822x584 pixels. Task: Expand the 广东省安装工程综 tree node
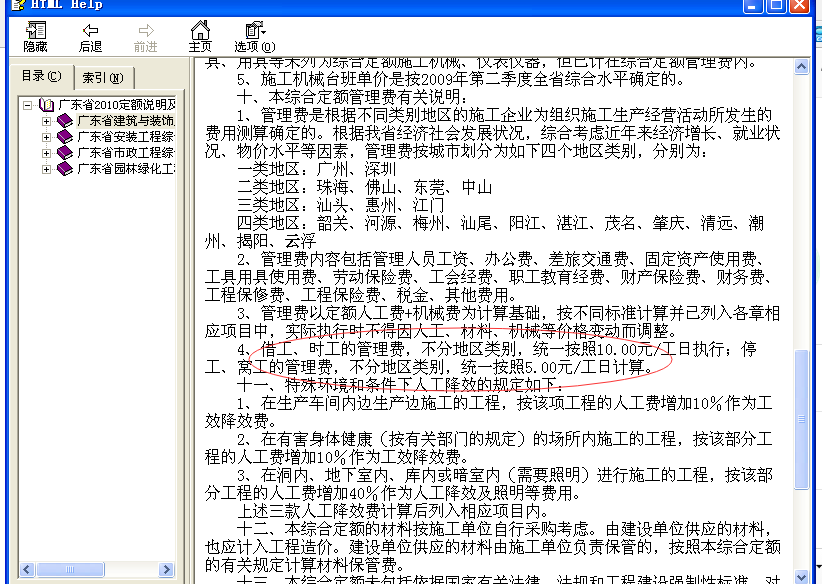46,137
